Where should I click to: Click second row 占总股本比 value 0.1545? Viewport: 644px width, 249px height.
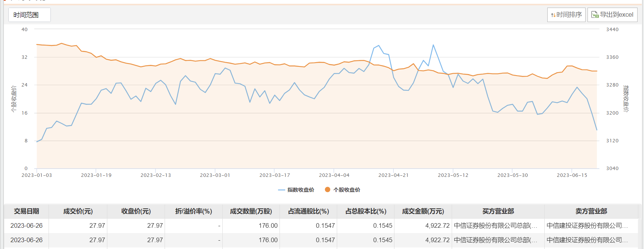coord(383,240)
